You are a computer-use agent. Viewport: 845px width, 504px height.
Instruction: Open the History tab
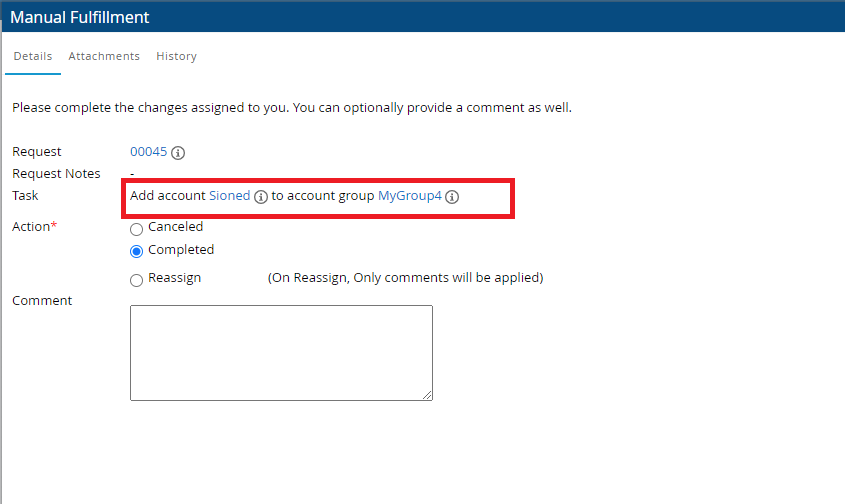pyautogui.click(x=176, y=57)
